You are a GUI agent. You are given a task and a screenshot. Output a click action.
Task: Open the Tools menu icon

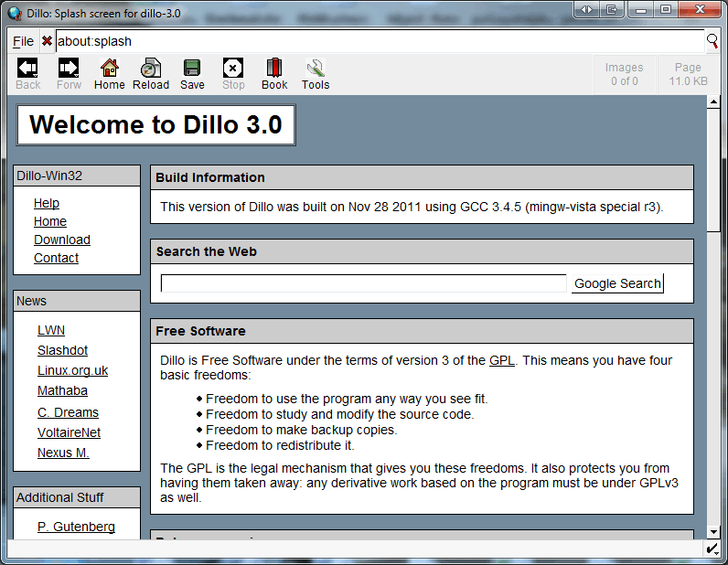point(316,69)
